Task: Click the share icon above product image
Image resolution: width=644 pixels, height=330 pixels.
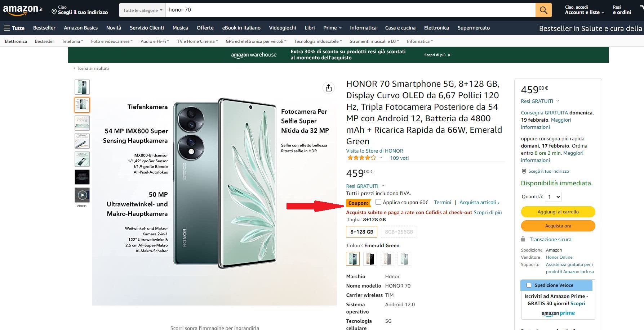Action: click(x=328, y=88)
